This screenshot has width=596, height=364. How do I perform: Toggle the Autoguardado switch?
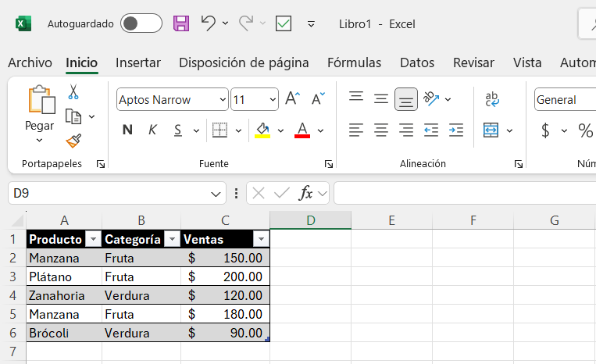141,23
